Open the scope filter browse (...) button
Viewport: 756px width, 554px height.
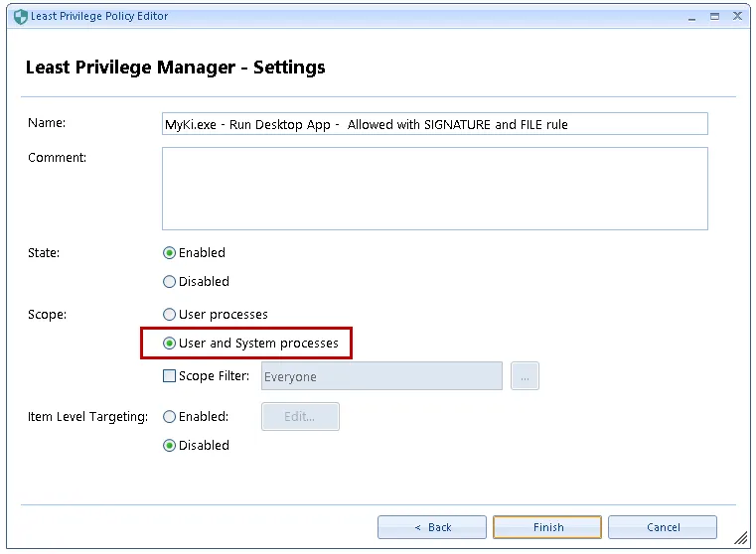tap(525, 376)
